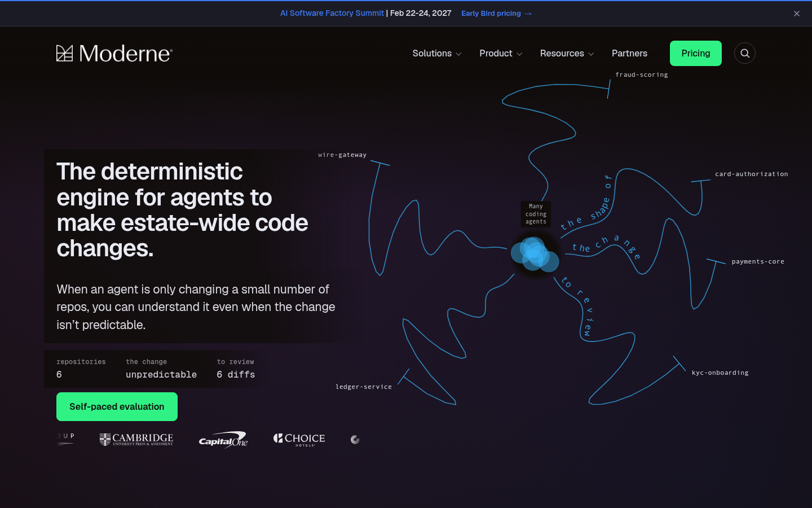This screenshot has width=812, height=508.
Task: Select the card-authorization repository label
Action: (x=752, y=174)
